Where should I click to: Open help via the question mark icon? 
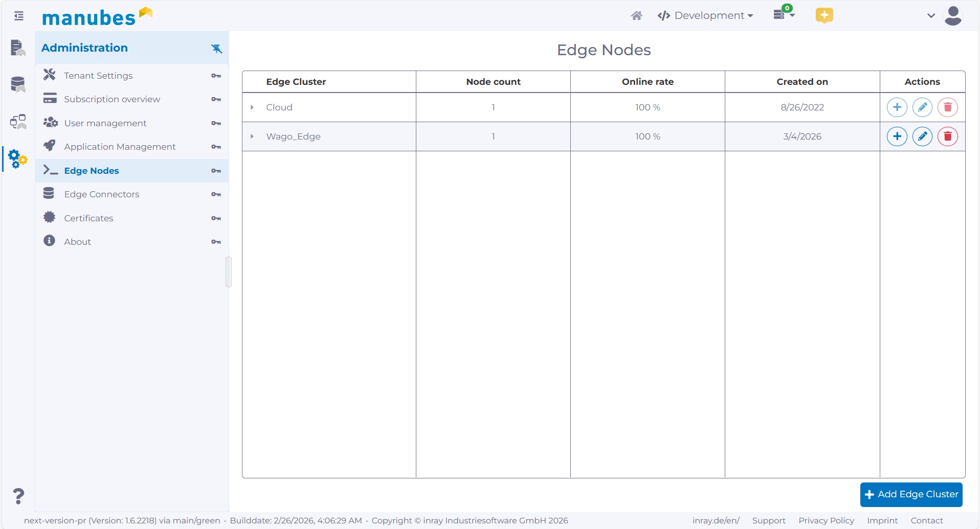point(18,495)
